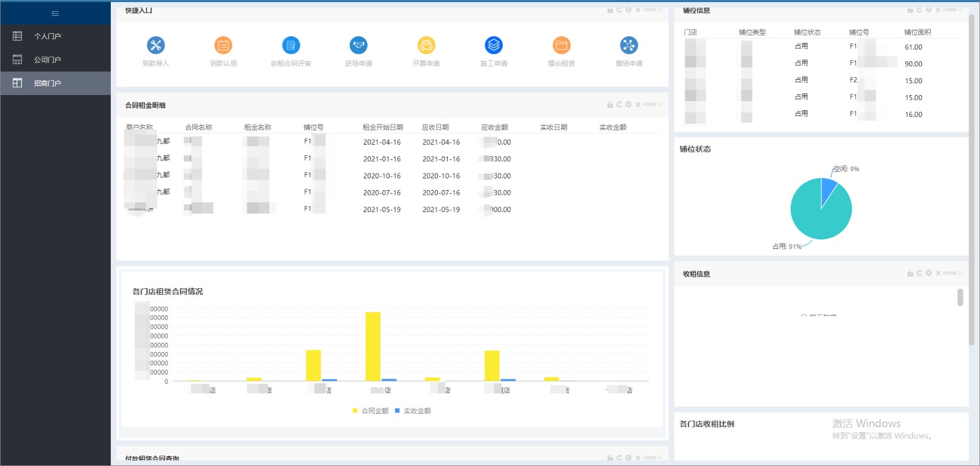Click 合同名称 column header

[198, 128]
